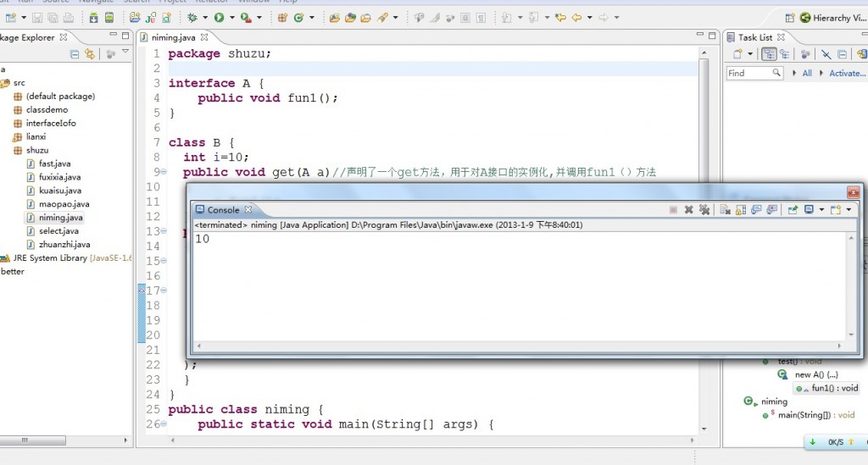Image resolution: width=868 pixels, height=465 pixels.
Task: Open Package Explorer view menu triangle
Action: 125,53
